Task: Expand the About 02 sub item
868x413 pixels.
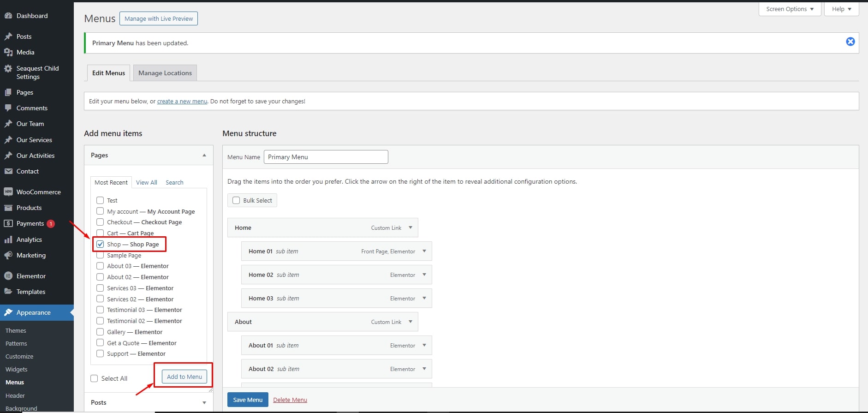Action: pos(424,369)
